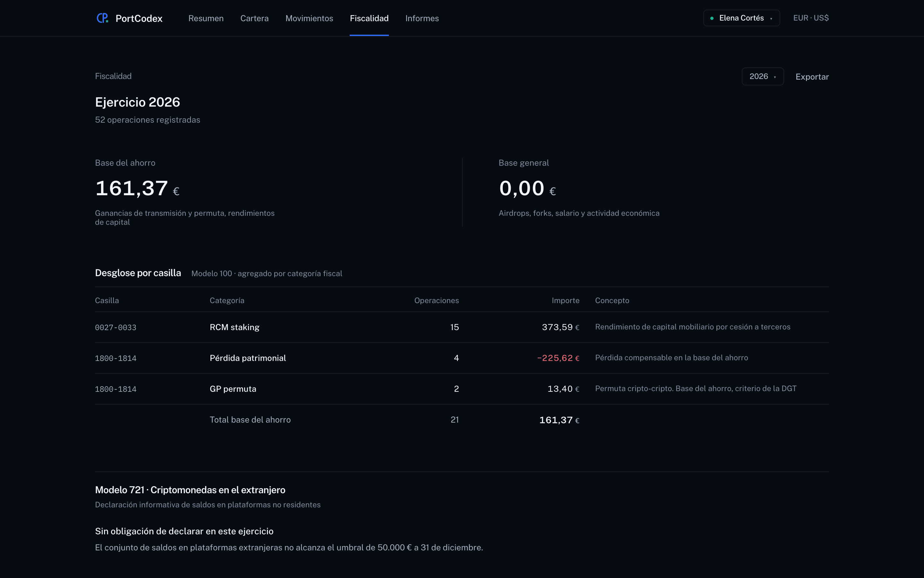Click casilla code 0027-0033

(116, 328)
